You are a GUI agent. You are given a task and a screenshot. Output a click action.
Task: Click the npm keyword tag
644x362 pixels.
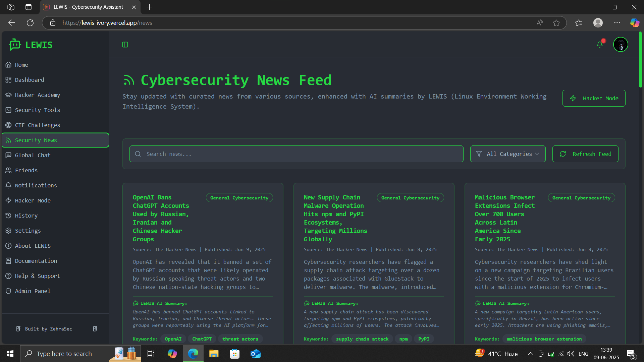tap(404, 339)
